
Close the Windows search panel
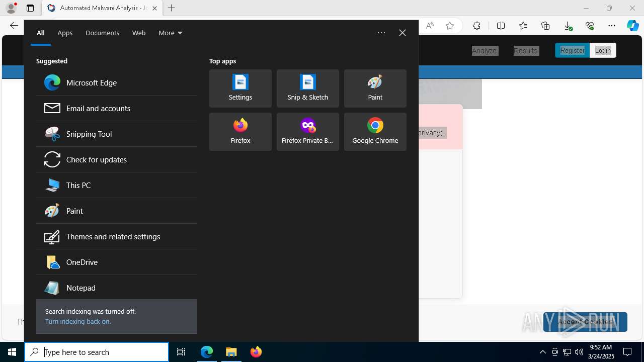click(x=403, y=33)
